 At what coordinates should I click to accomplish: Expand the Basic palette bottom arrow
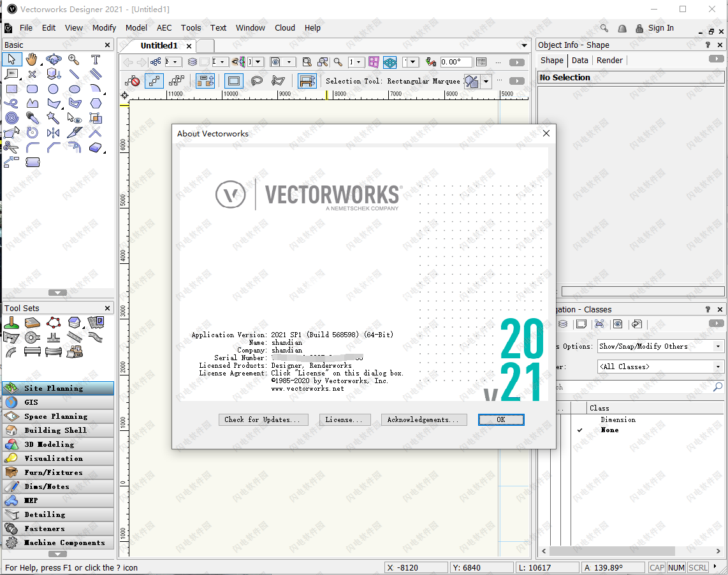tap(57, 293)
